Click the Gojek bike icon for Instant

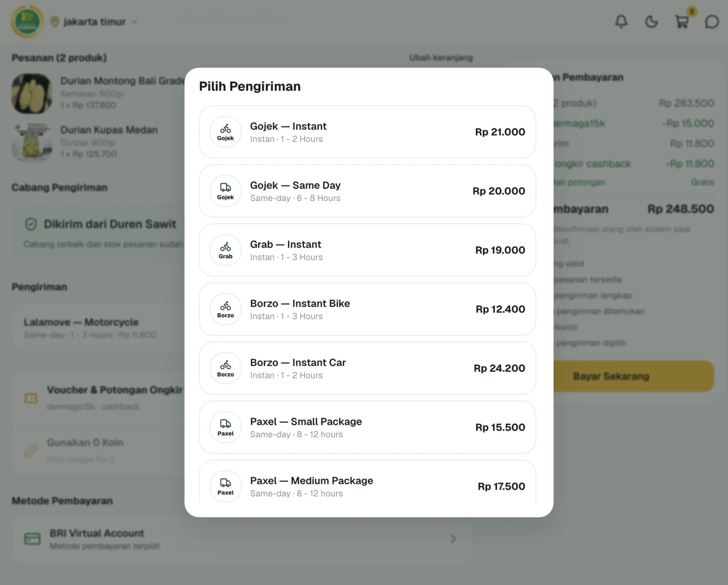click(x=225, y=132)
